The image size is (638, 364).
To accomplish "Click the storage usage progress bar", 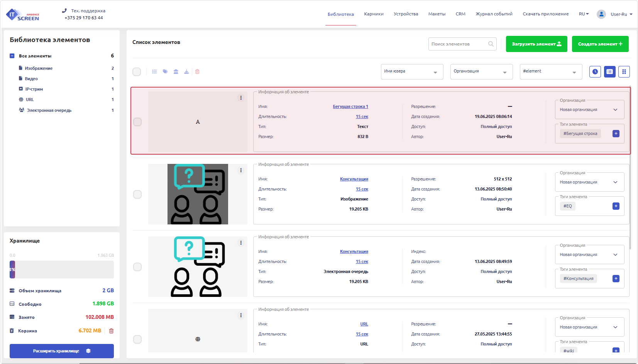I will tap(62, 270).
